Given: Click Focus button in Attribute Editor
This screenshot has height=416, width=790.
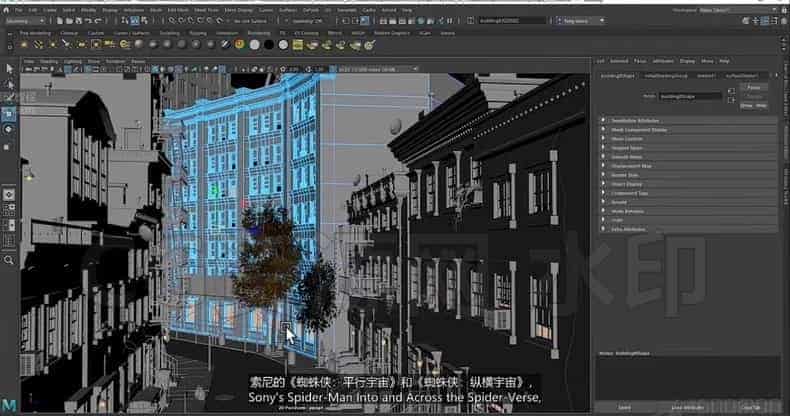Looking at the screenshot, I should [x=754, y=87].
